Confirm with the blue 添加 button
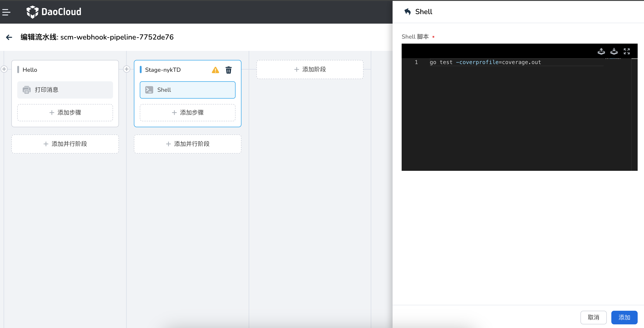The width and height of the screenshot is (644, 328). coord(624,317)
